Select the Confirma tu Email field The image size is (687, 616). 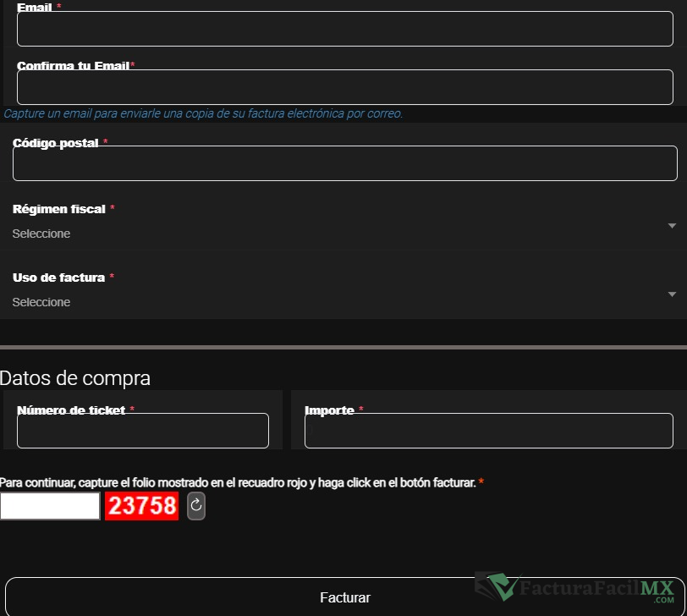(344, 87)
